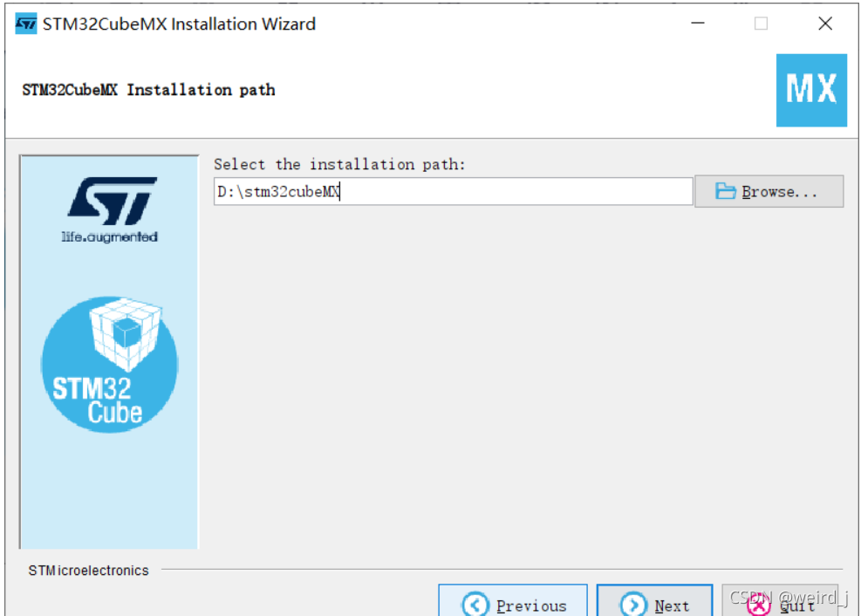Close the STM32CubeMX Installation Wizard
The image size is (861, 616).
point(824,23)
